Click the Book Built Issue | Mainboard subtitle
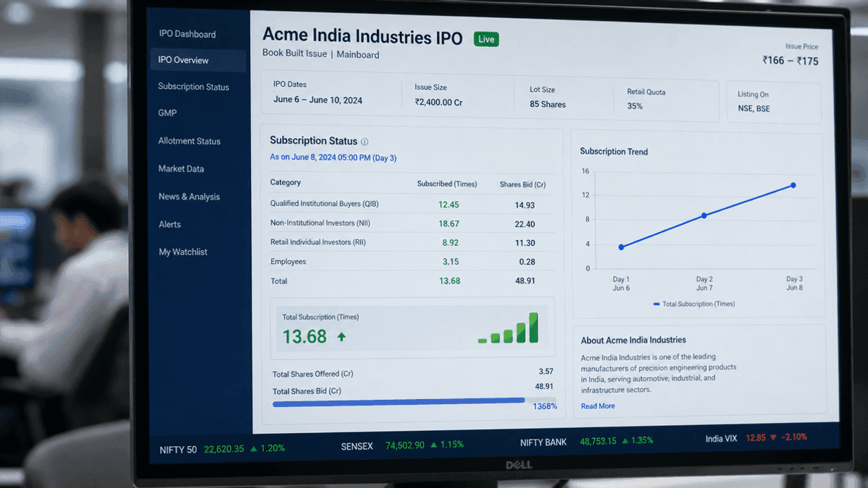The height and width of the screenshot is (488, 868). click(320, 54)
